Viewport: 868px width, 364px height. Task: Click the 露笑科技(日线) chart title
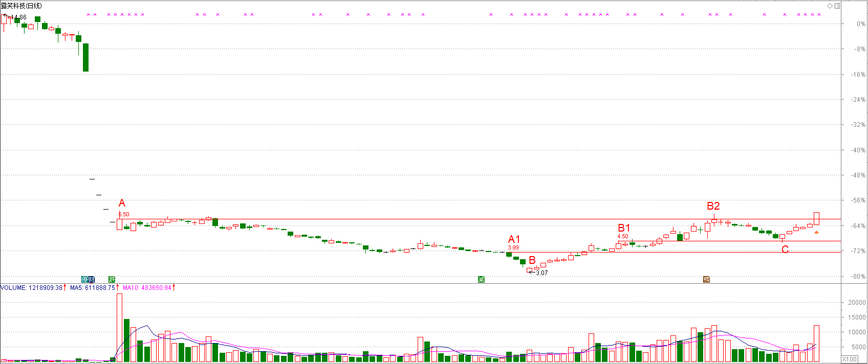click(21, 6)
